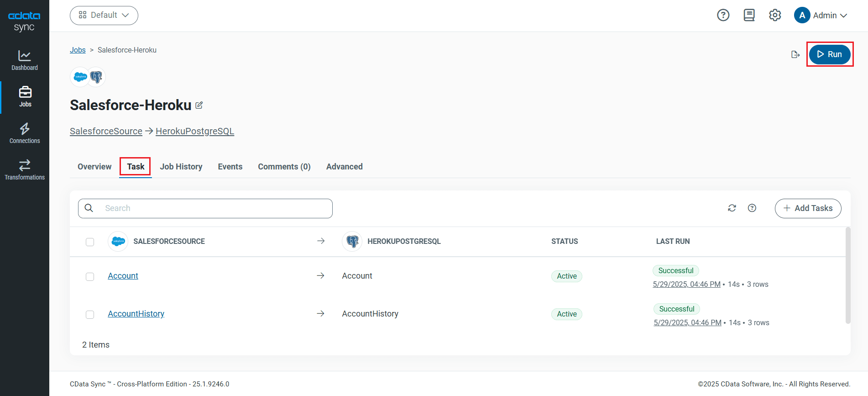
Task: Open the HerokuPostgreSQL connection link
Action: [x=195, y=132]
